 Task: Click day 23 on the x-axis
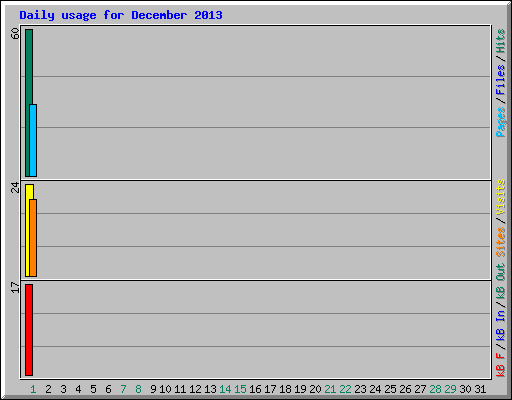click(x=360, y=389)
